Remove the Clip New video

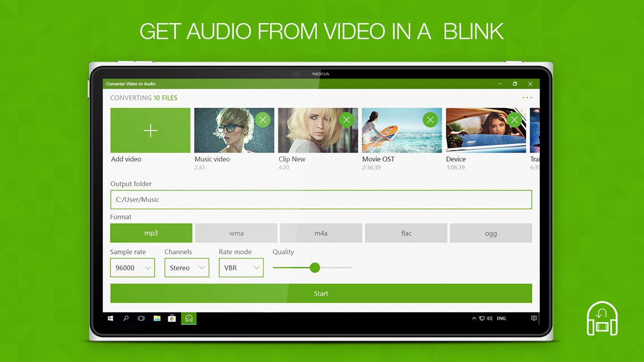[x=347, y=120]
